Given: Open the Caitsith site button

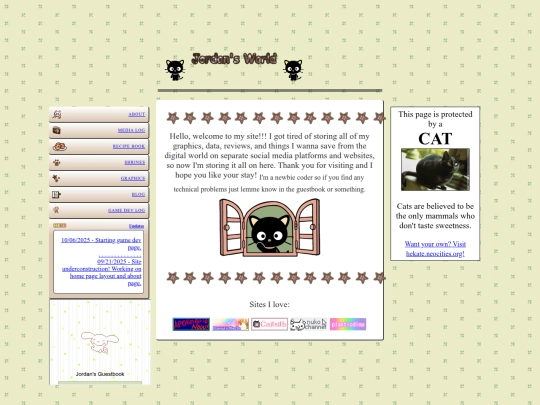Looking at the screenshot, I should [x=269, y=324].
